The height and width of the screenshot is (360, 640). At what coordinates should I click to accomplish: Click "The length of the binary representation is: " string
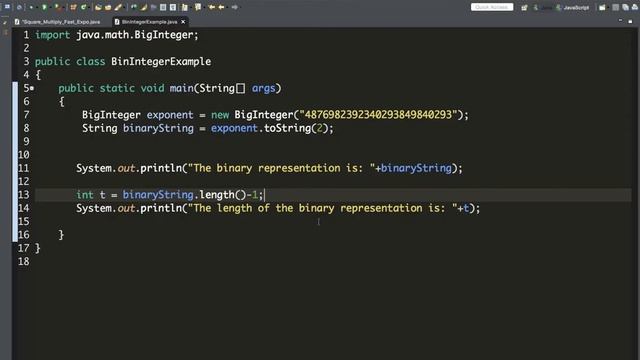pyautogui.click(x=322, y=208)
